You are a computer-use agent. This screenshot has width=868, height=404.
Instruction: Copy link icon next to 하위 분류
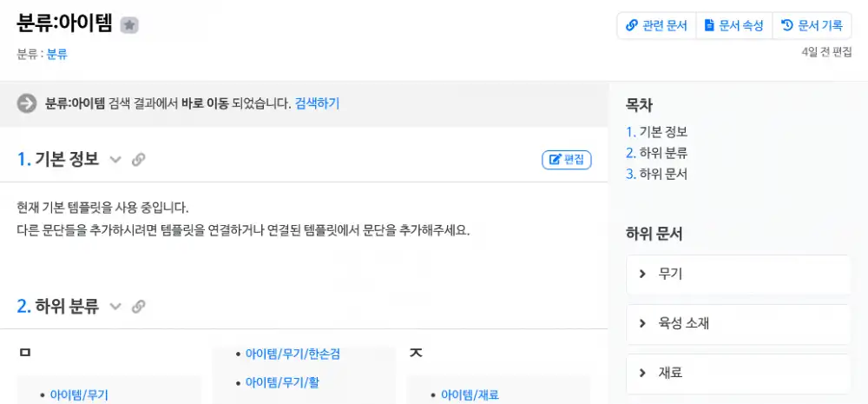click(x=138, y=307)
